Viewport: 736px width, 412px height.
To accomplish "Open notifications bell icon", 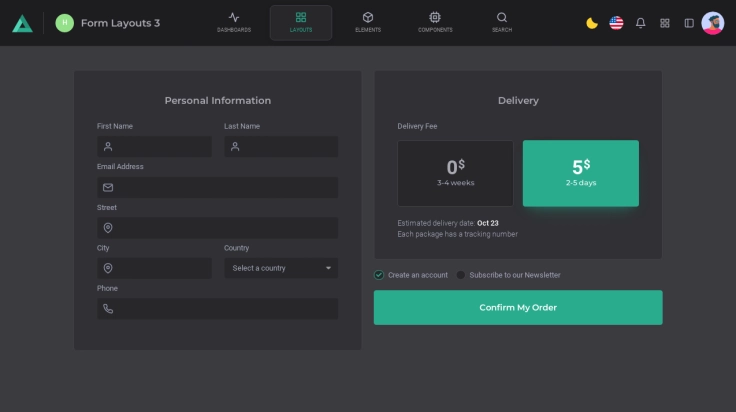I will point(641,23).
